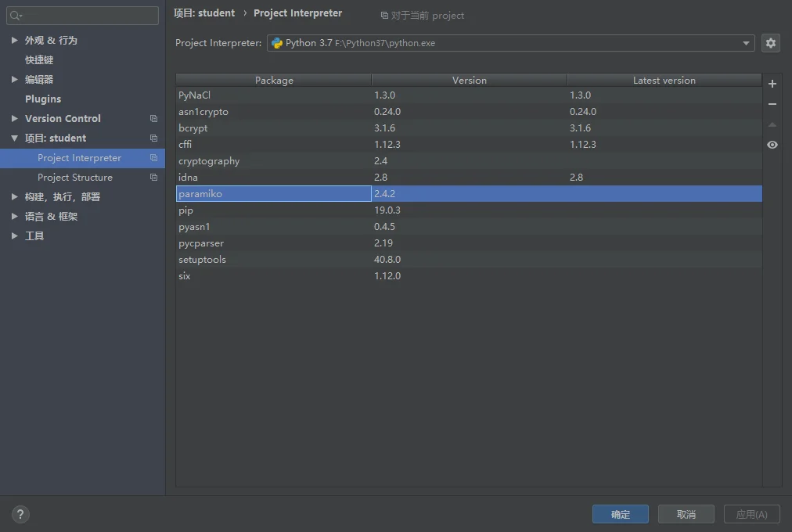Select the cffi package row
Screen dimensions: 792x532
tap(469, 145)
